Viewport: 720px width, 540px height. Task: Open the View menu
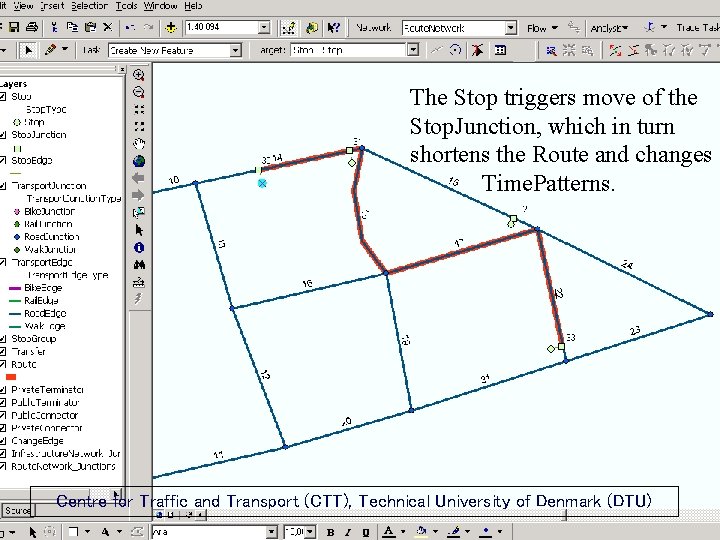pyautogui.click(x=23, y=6)
